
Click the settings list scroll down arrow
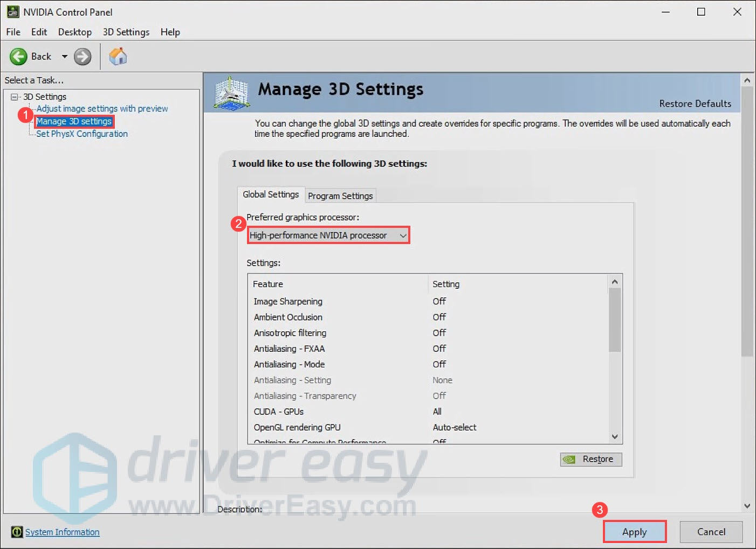point(615,436)
